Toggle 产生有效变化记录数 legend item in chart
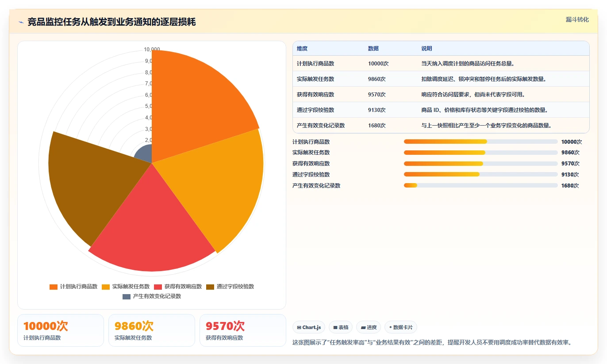Image resolution: width=607 pixels, height=364 pixels. (x=152, y=296)
